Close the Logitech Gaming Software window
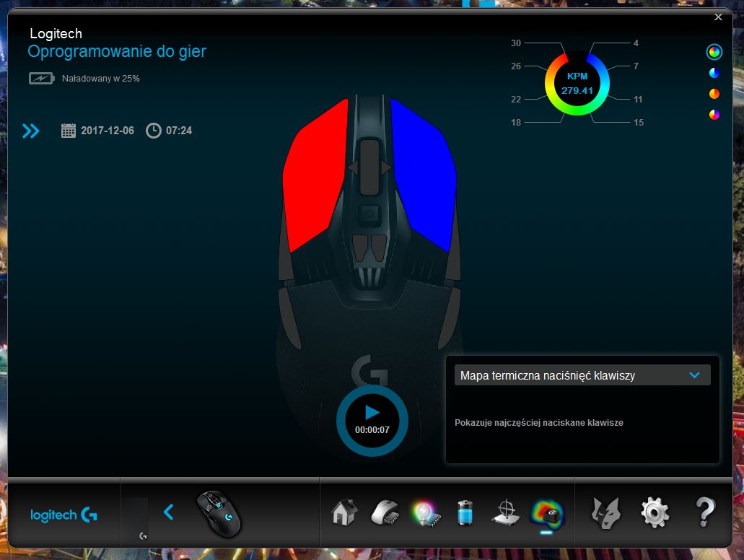The image size is (744, 560). point(718,17)
